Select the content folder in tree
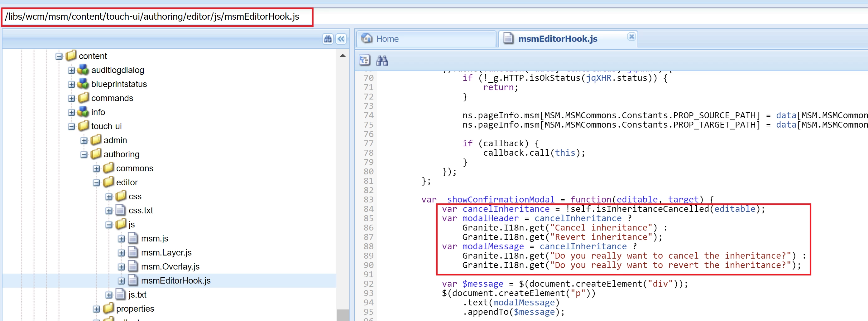 pos(93,56)
